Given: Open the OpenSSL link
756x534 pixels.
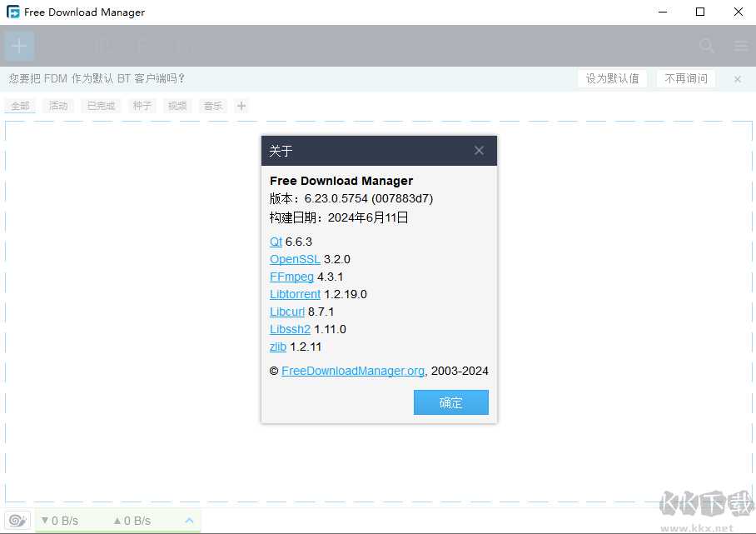Looking at the screenshot, I should click(295, 259).
